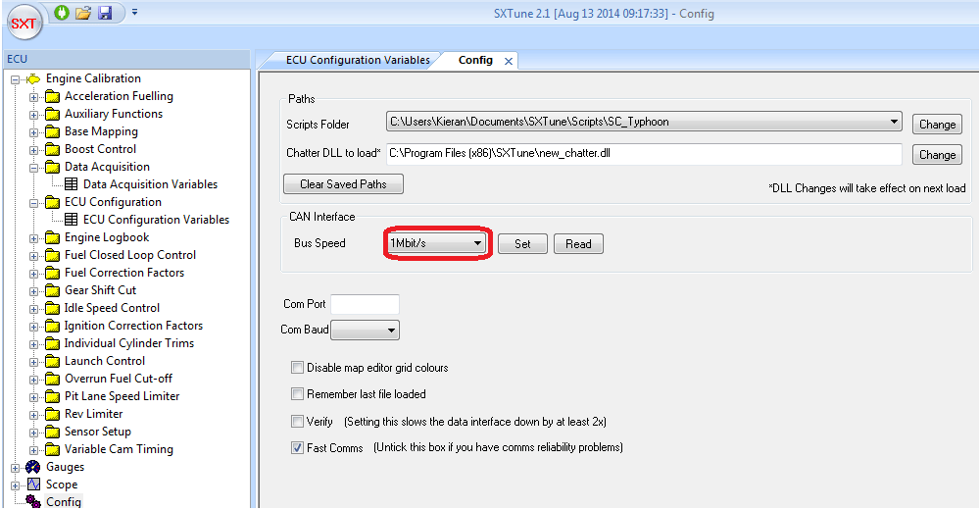This screenshot has width=980, height=510.
Task: Switch to ECU Configuration Variables tab
Action: (x=358, y=60)
